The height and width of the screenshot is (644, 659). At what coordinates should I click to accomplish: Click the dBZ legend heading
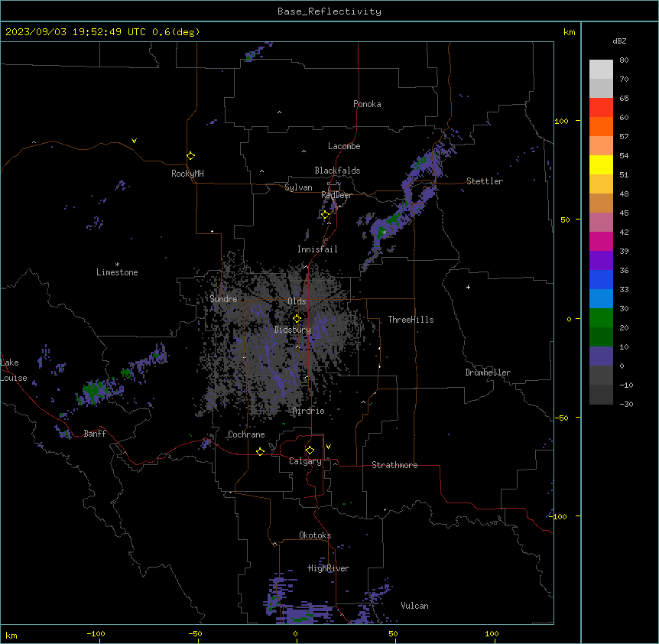(619, 41)
